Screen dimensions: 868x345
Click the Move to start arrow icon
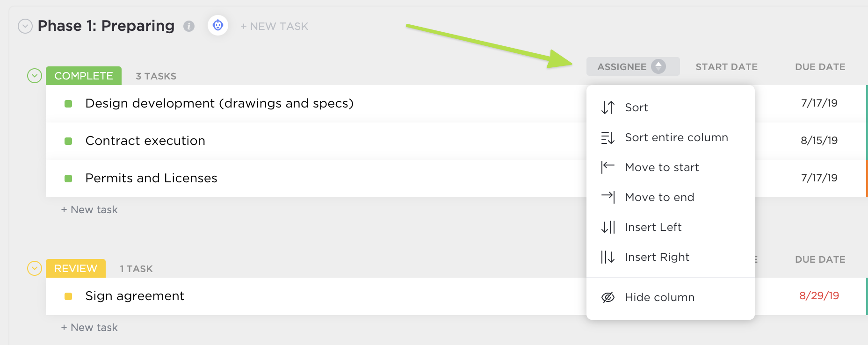pyautogui.click(x=607, y=167)
